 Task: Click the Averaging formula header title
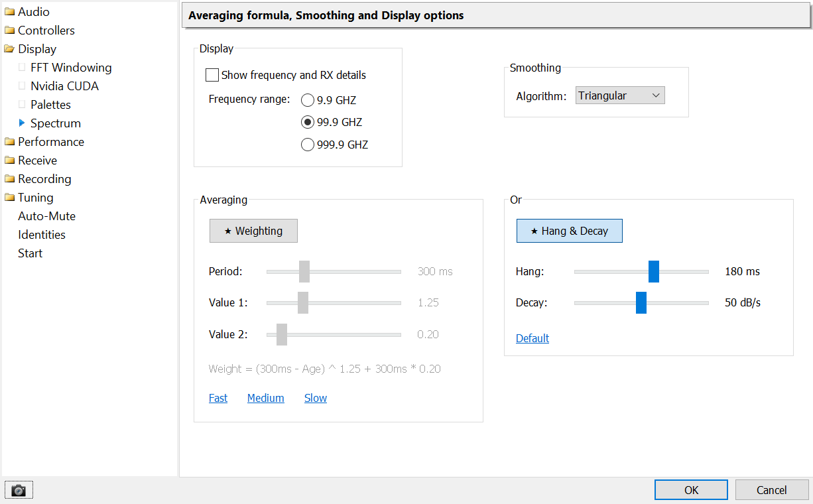[326, 15]
